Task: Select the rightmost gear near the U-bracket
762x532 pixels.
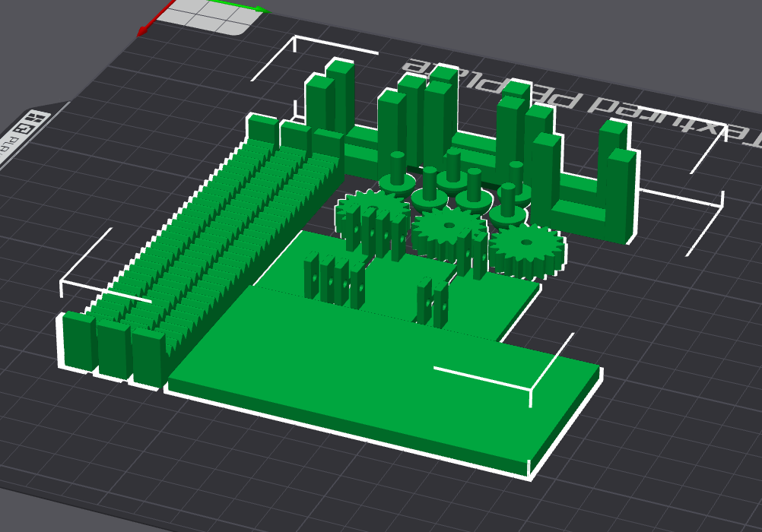Action: click(527, 250)
